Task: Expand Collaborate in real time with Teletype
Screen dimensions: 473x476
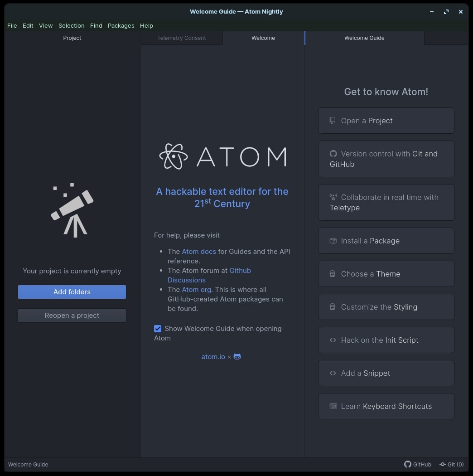Action: click(x=386, y=203)
